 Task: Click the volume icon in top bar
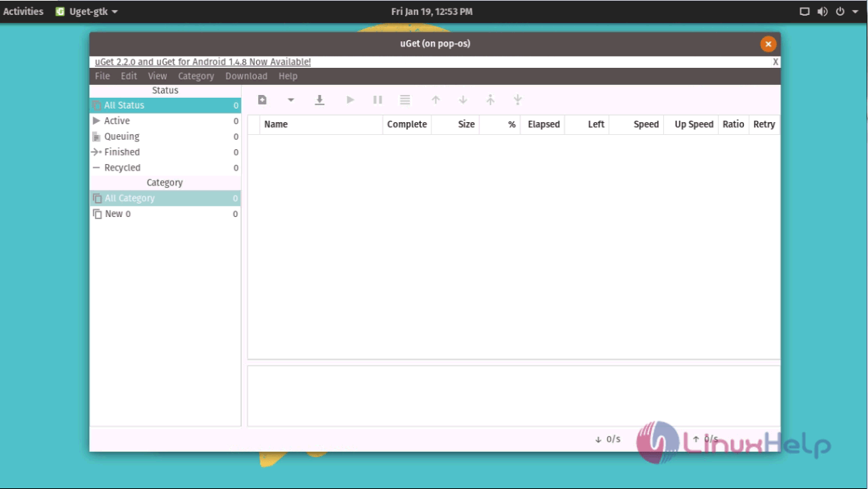click(822, 11)
